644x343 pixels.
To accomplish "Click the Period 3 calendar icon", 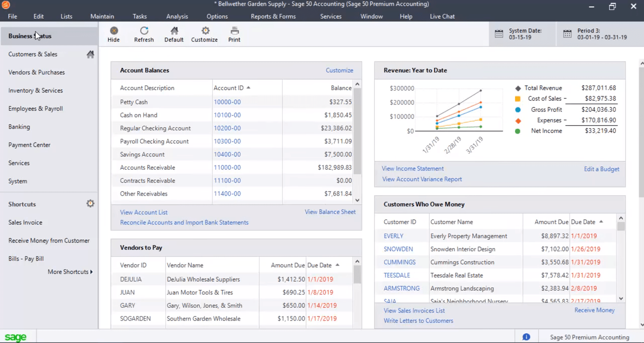I will (x=568, y=33).
